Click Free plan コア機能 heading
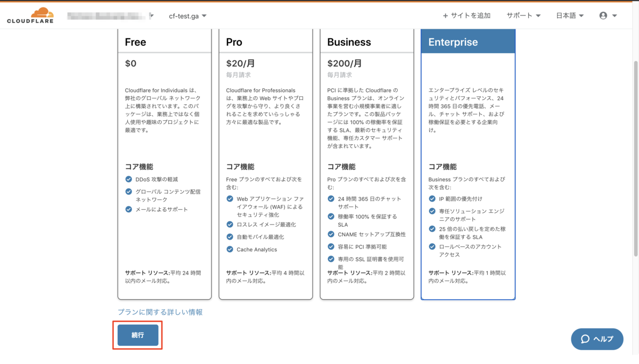 click(139, 167)
